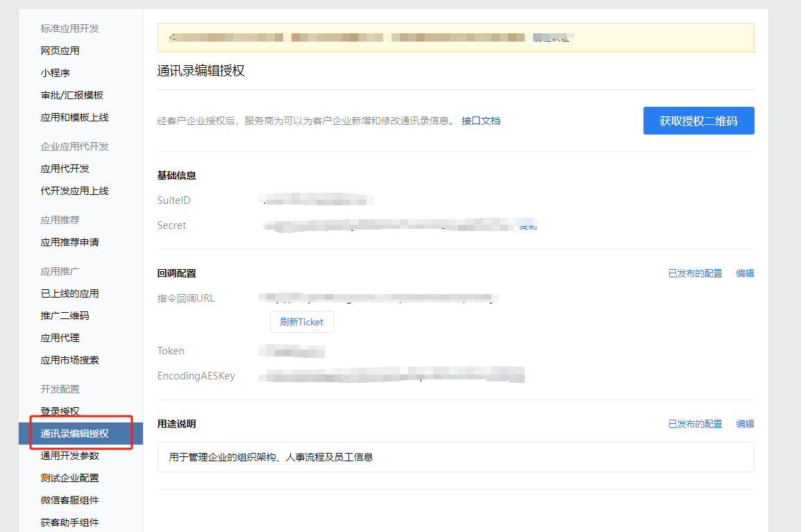Image resolution: width=801 pixels, height=532 pixels.
Task: Edit the 回调配置 section
Action: click(745, 274)
